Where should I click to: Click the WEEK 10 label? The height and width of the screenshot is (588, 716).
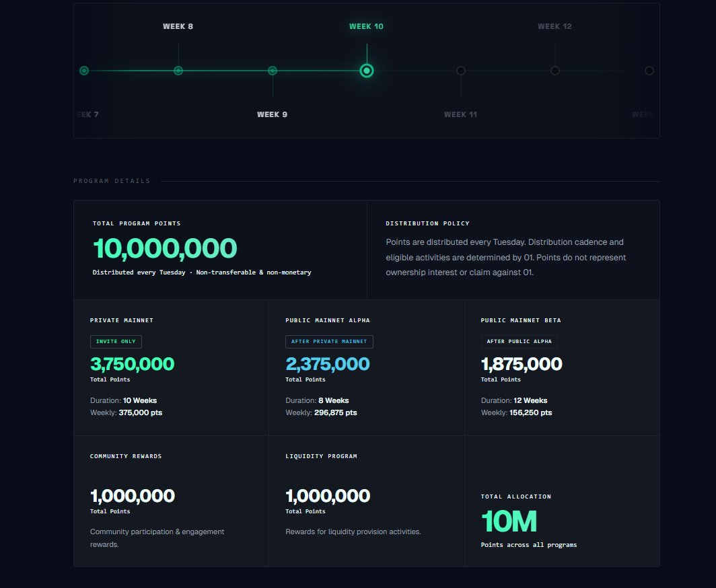click(366, 26)
